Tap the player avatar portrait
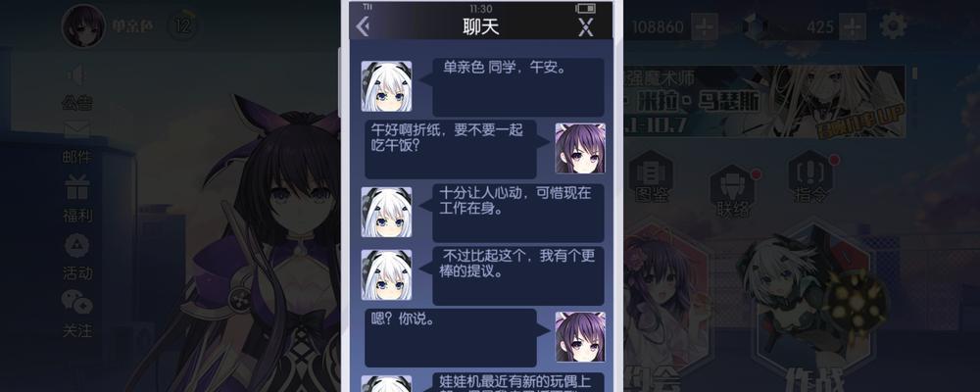 pos(83,25)
